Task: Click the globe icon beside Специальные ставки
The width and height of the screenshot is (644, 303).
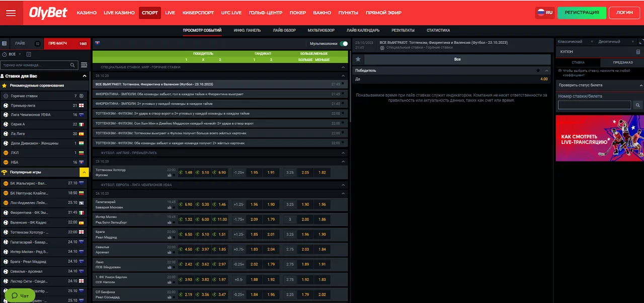Action: tap(382, 48)
